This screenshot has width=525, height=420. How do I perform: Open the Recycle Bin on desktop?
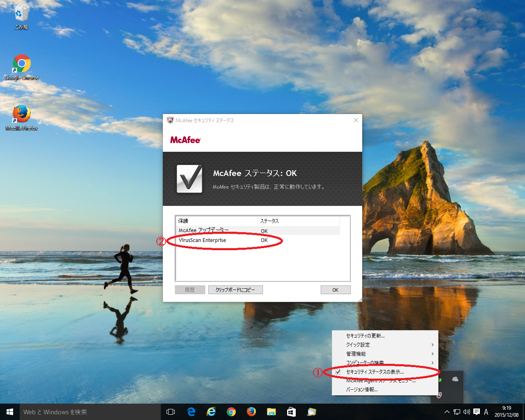pos(21,14)
